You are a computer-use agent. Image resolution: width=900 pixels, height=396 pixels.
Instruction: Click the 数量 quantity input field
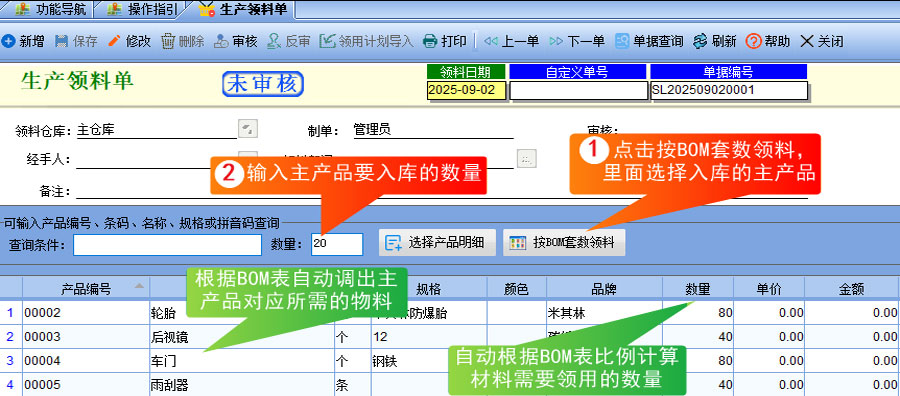point(337,244)
